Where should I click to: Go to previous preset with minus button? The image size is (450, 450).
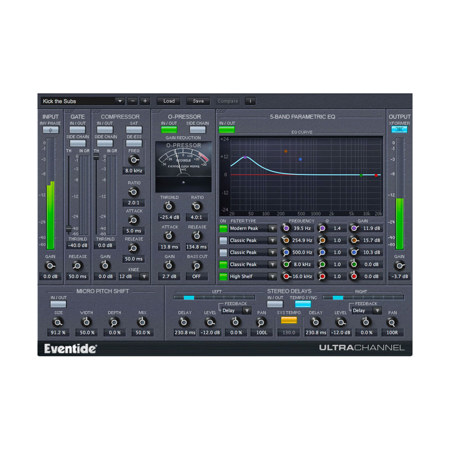(x=132, y=101)
